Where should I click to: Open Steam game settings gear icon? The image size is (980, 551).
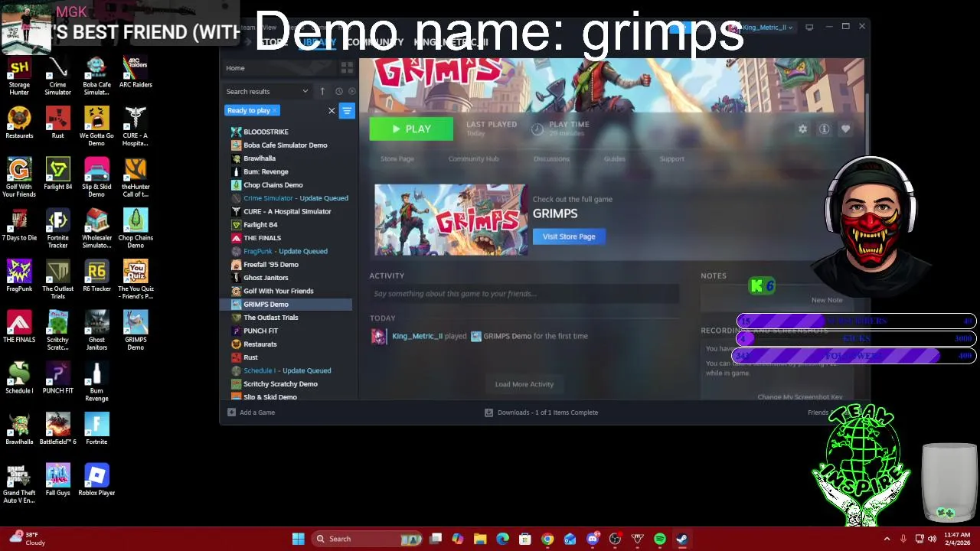tap(802, 129)
